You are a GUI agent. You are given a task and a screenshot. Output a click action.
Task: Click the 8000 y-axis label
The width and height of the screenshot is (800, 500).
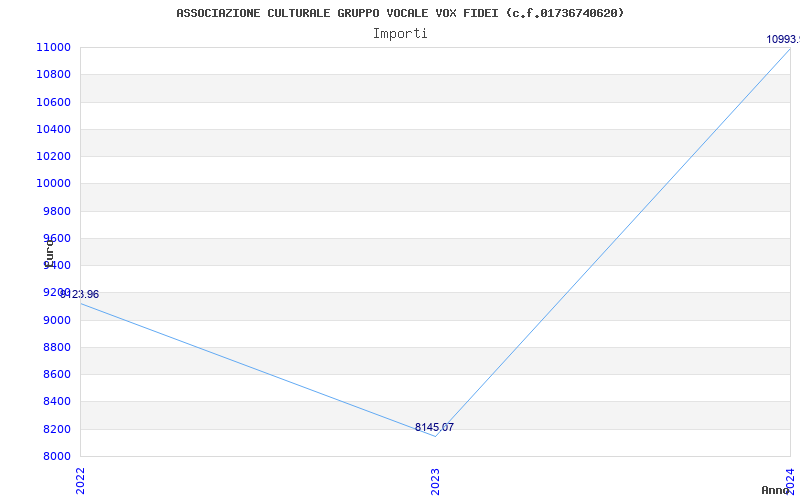click(56, 456)
